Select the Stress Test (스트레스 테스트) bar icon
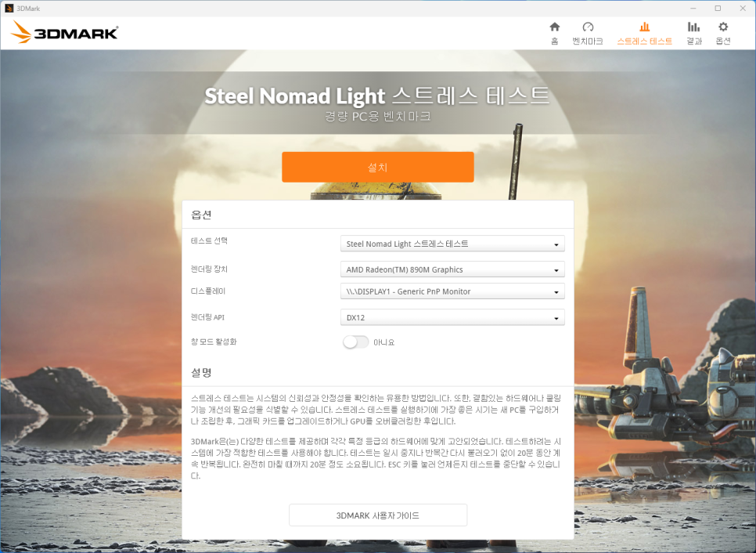This screenshot has height=553, width=756. [x=644, y=27]
